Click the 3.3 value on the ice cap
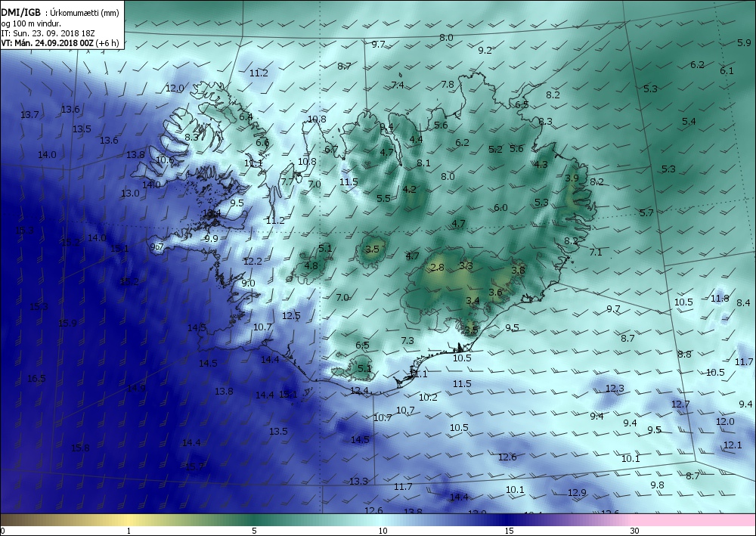 [x=466, y=265]
